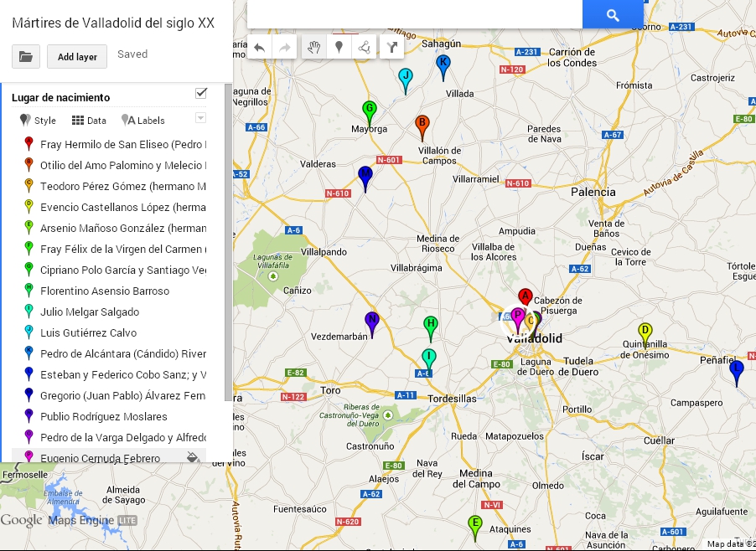Click the redo arrow in map toolbar
Viewport: 756px width, 551px height.
[285, 48]
